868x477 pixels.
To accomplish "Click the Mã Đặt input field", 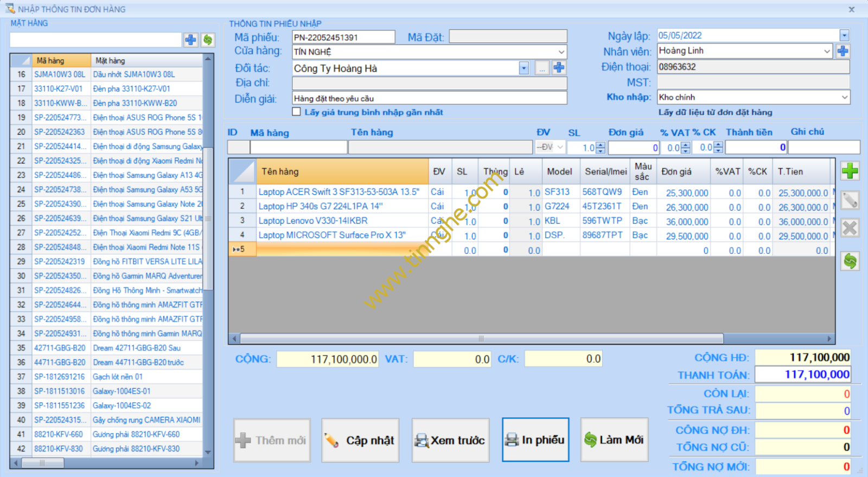I will 508,36.
